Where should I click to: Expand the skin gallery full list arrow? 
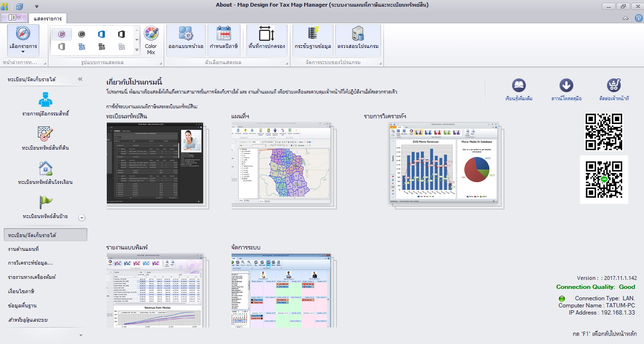tap(137, 50)
